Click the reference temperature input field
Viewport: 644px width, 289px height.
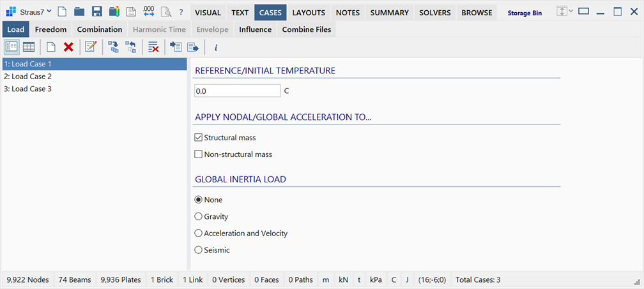pyautogui.click(x=238, y=91)
